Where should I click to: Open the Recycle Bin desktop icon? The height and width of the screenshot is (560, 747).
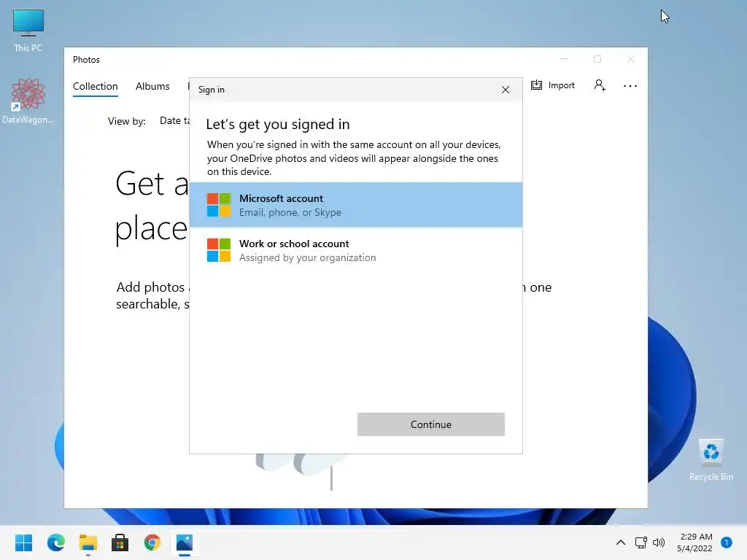pos(711,460)
